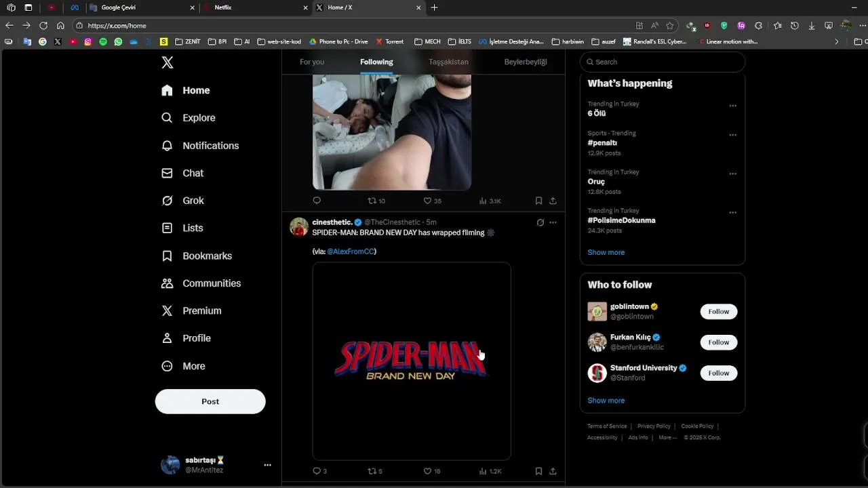View analytics of post with 3.1K views
The width and height of the screenshot is (868, 488).
490,201
